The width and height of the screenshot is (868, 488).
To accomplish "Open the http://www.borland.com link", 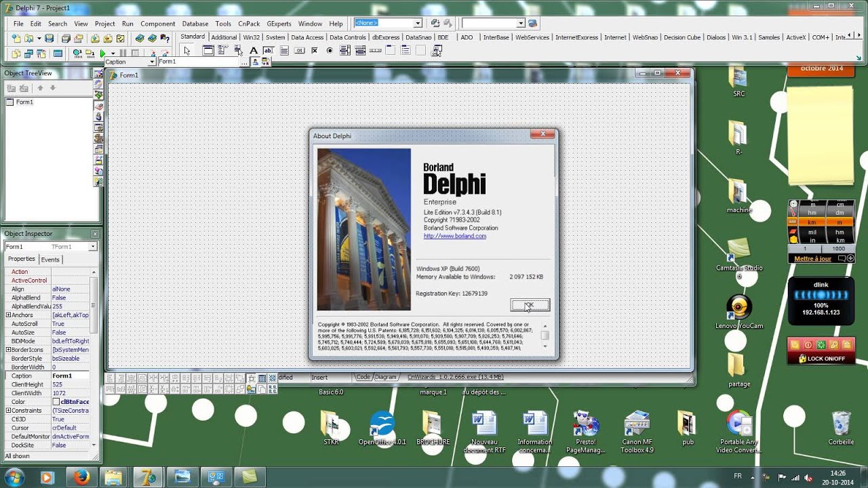I will 454,236.
